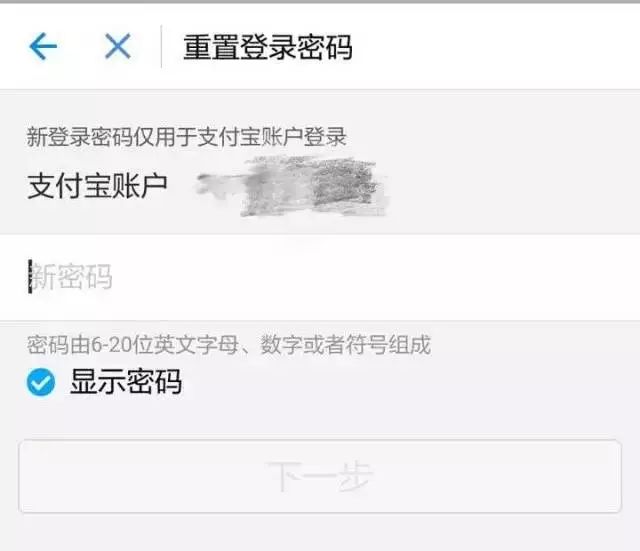The image size is (640, 551).
Task: Tap the notice 新登录密码仅用于支付宝账户登录
Action: tap(187, 136)
